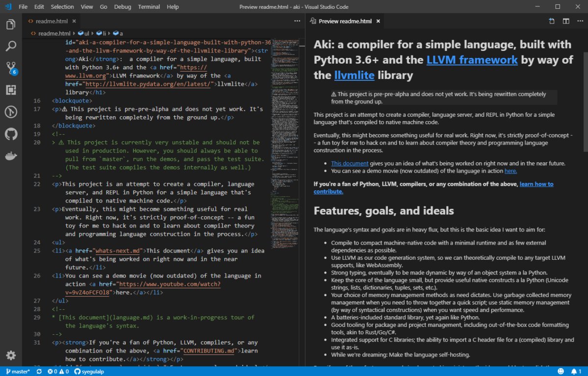The width and height of the screenshot is (588, 376).
Task: Open the Explorer view in activity bar
Action: [x=11, y=25]
